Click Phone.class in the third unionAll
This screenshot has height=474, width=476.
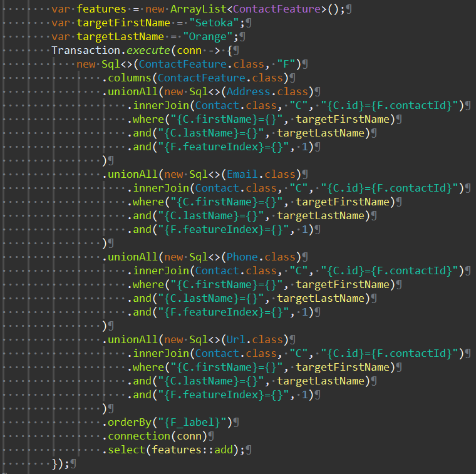[261, 257]
